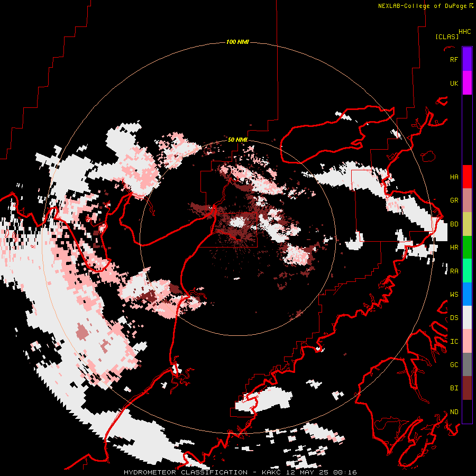This screenshot has width=476, height=476.
Task: Click the IC legend label
Action: point(454,342)
